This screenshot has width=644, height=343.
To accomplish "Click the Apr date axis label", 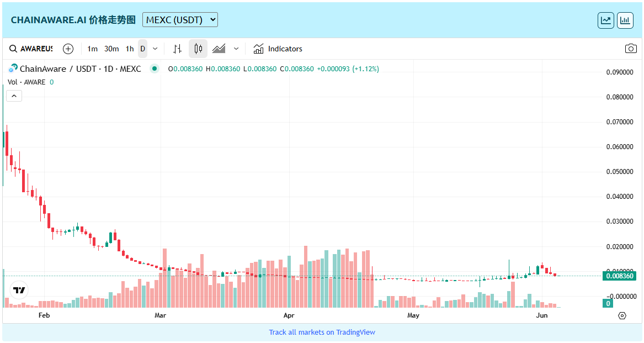I will point(289,315).
